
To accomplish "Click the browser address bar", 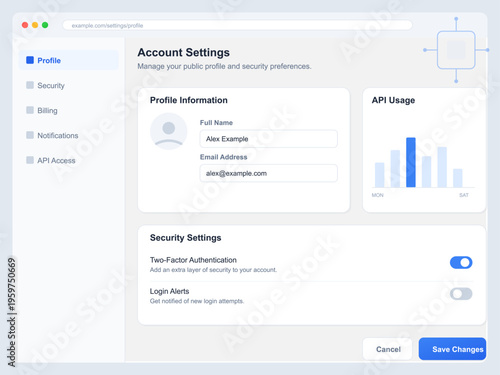I will (x=237, y=25).
